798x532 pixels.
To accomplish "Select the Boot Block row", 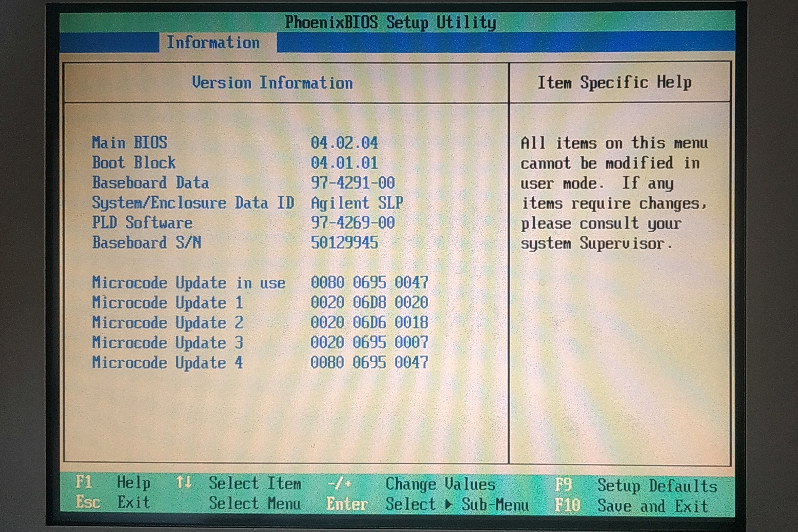I will coord(134,163).
